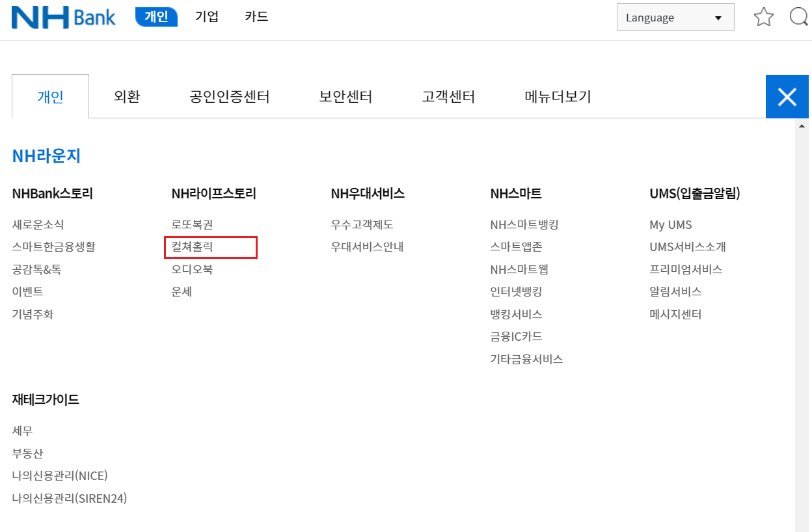Open NH우대서비스 category heading
The height and width of the screenshot is (532, 812).
tap(368, 193)
